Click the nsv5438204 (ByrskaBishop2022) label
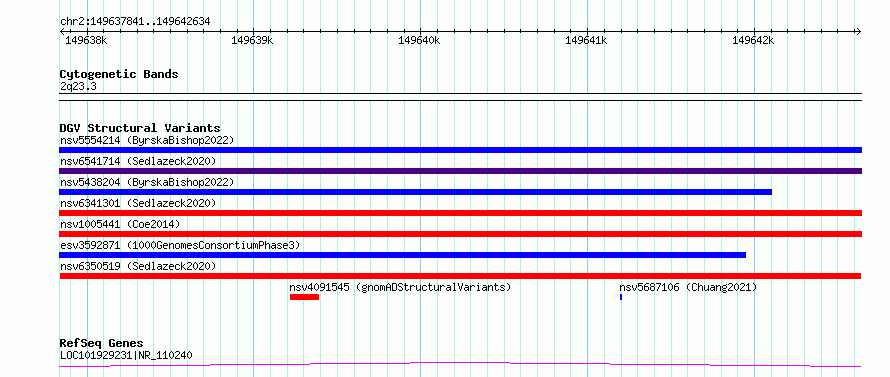The width and height of the screenshot is (890, 377). 147,182
